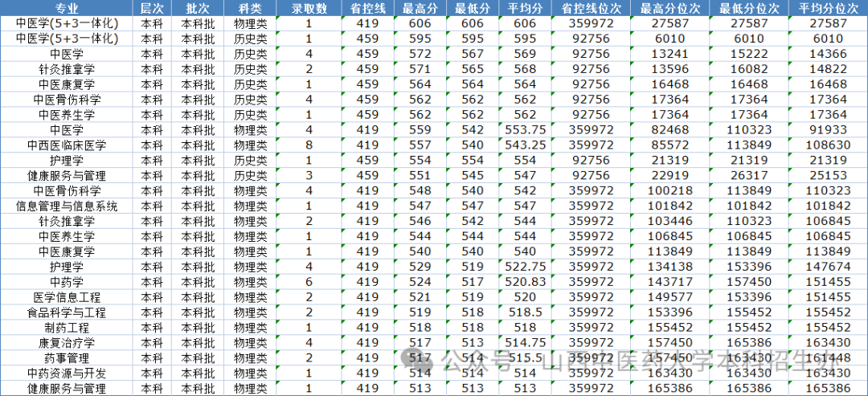Click the average score cell 543.25
The width and height of the screenshot is (868, 396).
(x=525, y=145)
